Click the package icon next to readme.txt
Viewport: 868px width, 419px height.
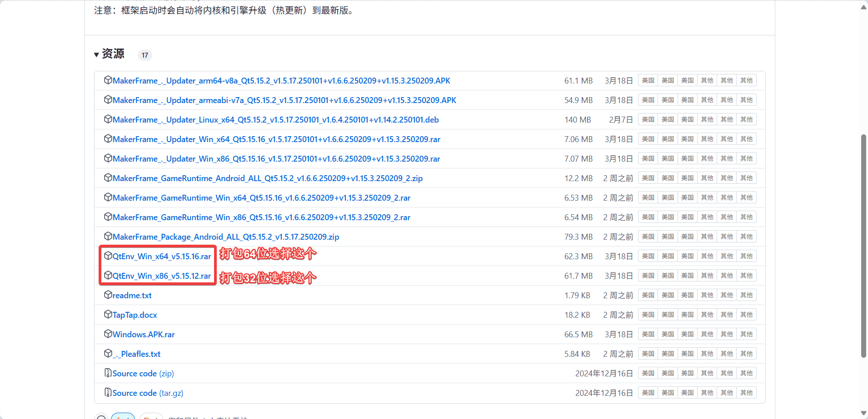point(107,295)
